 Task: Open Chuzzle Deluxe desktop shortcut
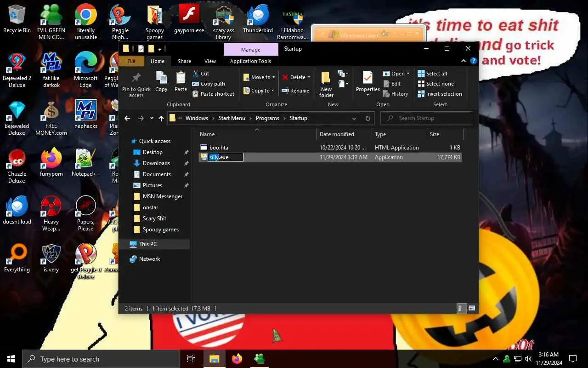pyautogui.click(x=17, y=166)
